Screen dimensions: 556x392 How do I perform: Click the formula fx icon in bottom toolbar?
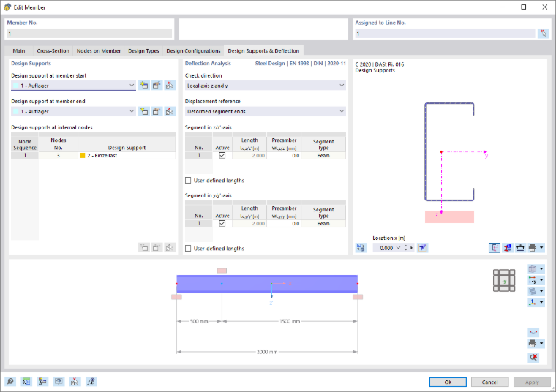pos(91,382)
